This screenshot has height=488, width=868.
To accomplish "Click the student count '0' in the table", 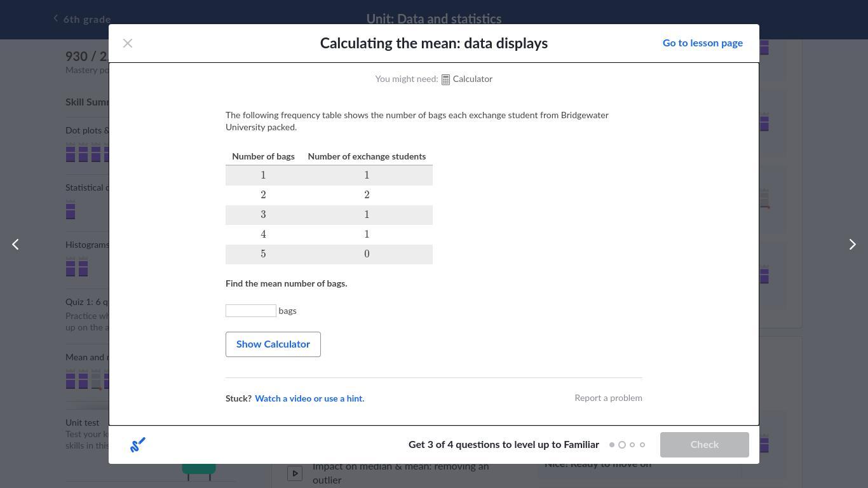I will point(367,254).
